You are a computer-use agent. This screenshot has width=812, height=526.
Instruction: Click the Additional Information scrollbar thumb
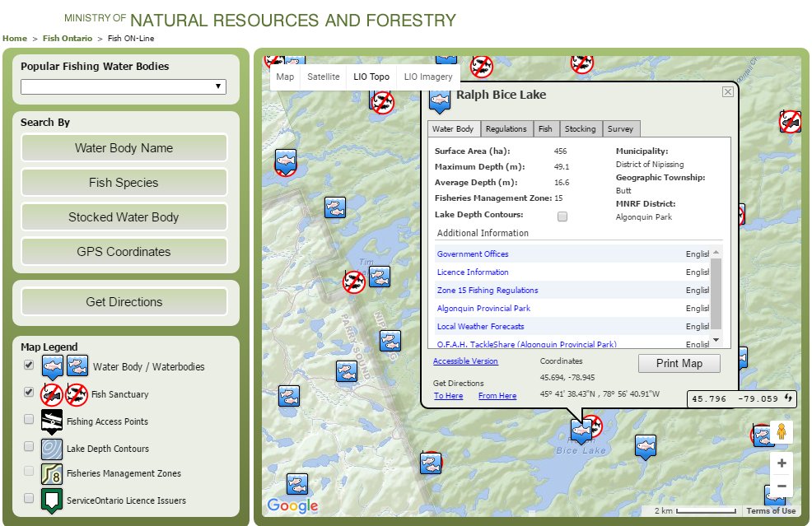coord(716,293)
